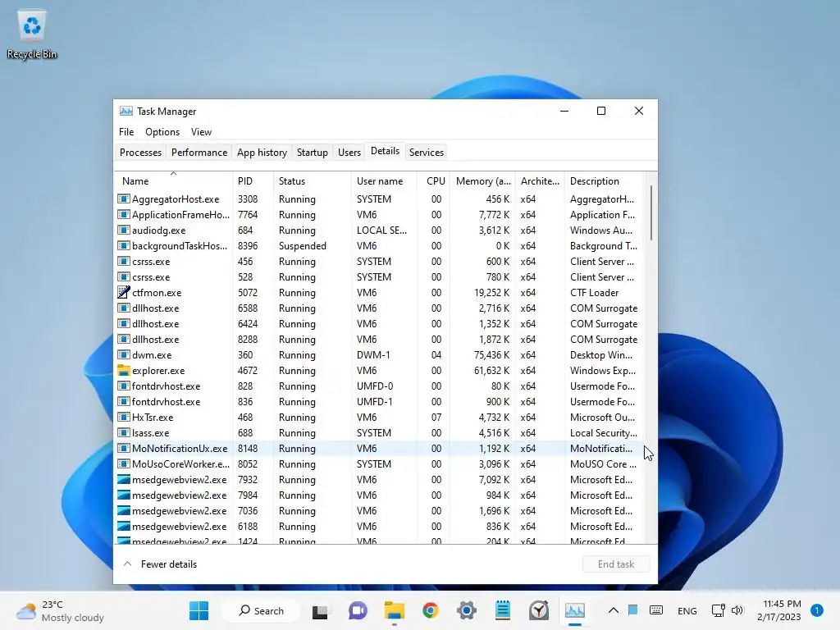This screenshot has height=630, width=840.
Task: Click the End task button
Action: click(x=616, y=564)
